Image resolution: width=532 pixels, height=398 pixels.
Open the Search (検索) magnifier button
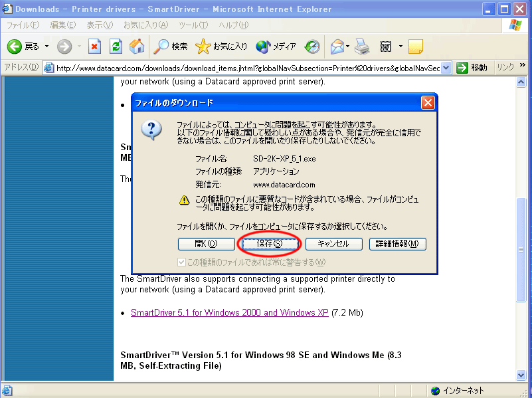coord(170,47)
